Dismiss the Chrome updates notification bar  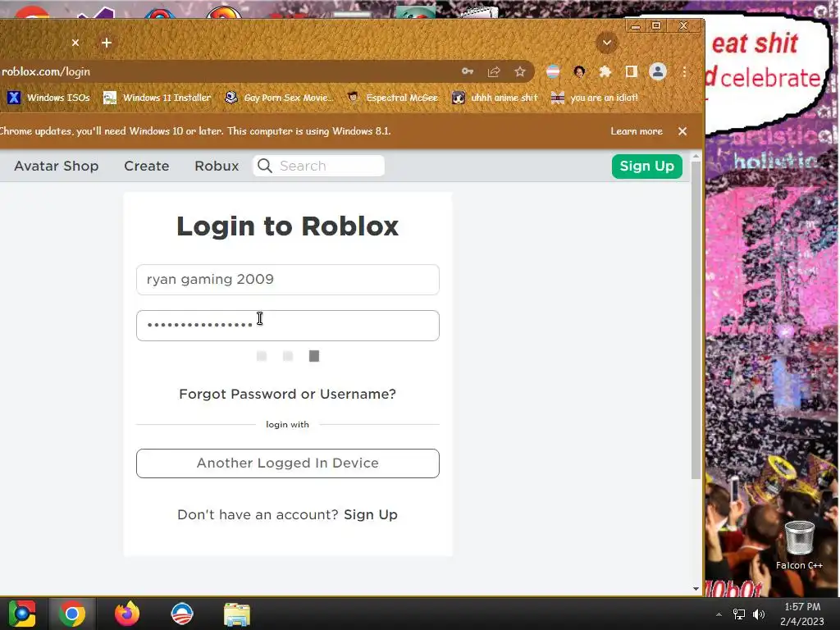pyautogui.click(x=682, y=131)
